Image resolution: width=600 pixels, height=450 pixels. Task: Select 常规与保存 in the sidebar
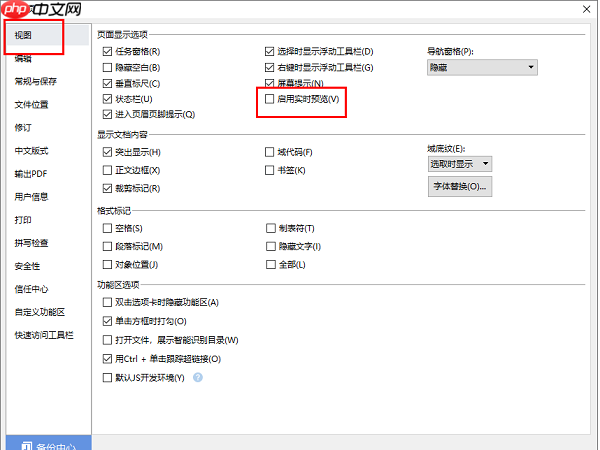click(36, 81)
